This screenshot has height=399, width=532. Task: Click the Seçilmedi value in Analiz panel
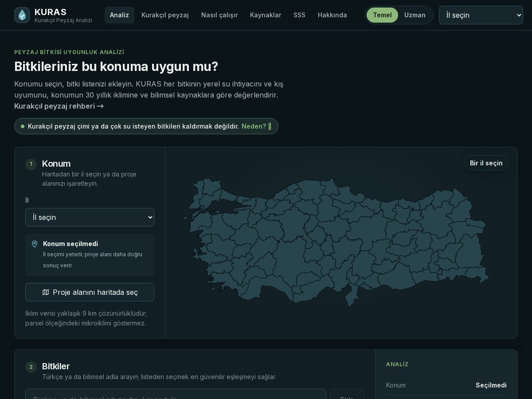click(491, 385)
